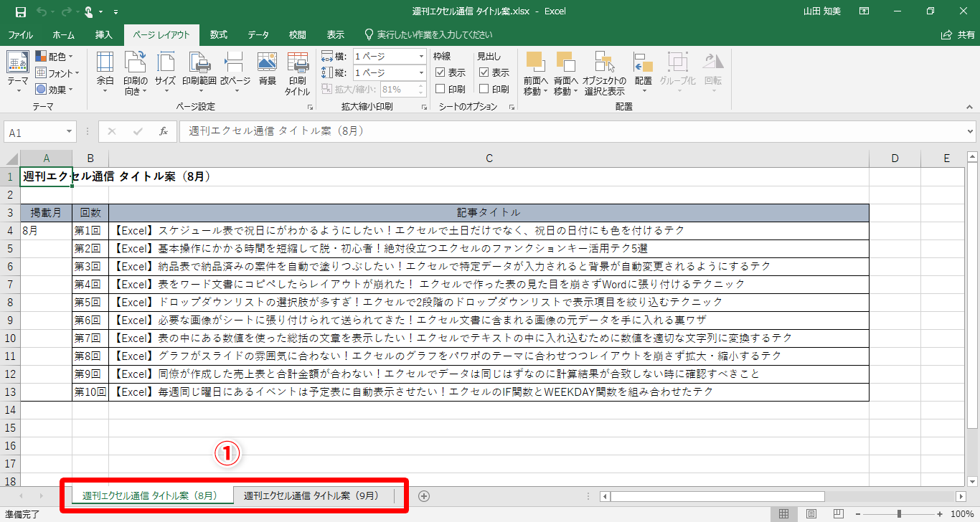This screenshot has width=980, height=522.
Task: Click 前面へ移動 bring forward icon
Action: pos(534,62)
